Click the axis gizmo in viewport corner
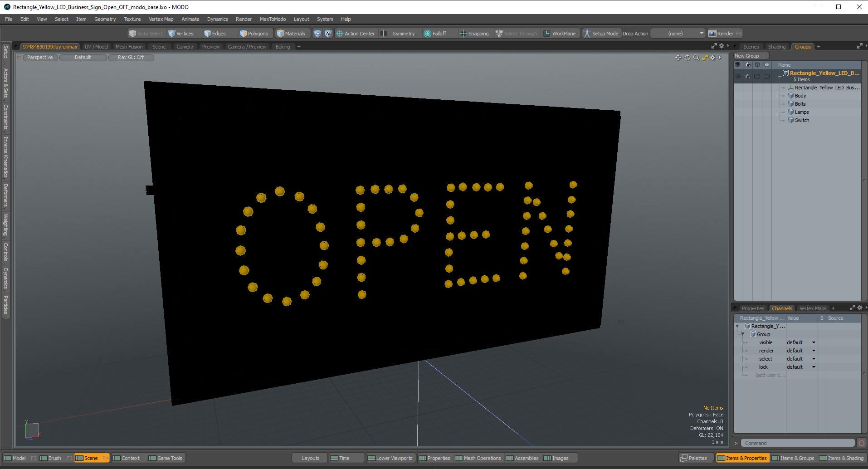This screenshot has width=868, height=469. pos(32,430)
